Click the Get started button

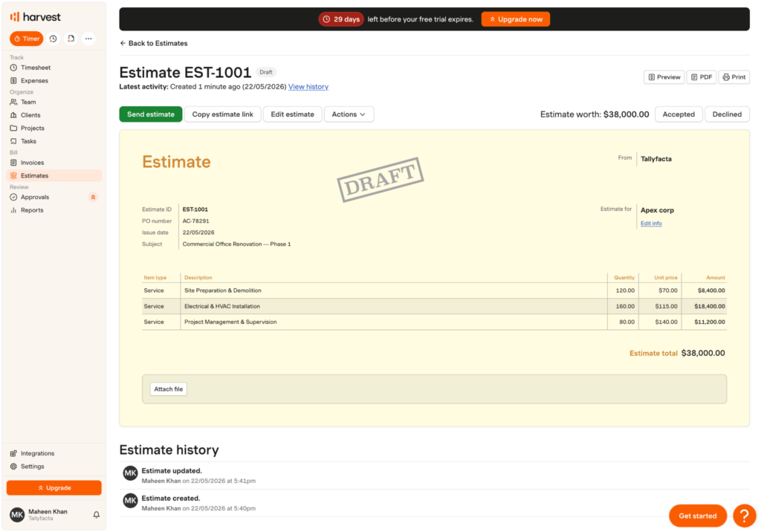coord(697,516)
